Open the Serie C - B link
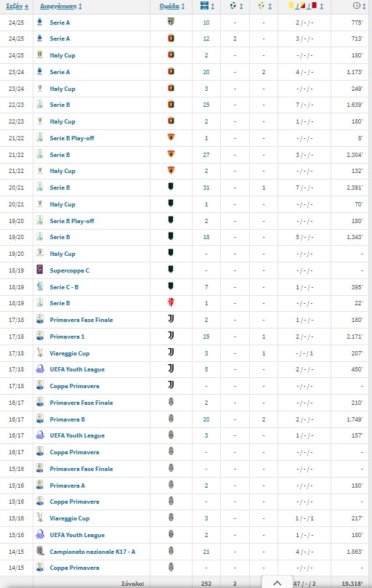 click(64, 287)
